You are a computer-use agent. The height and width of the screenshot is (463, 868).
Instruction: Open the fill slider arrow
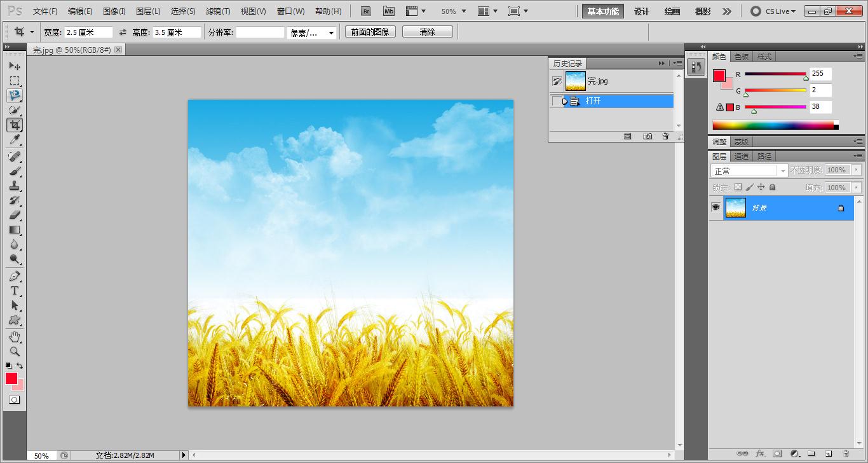tap(857, 188)
